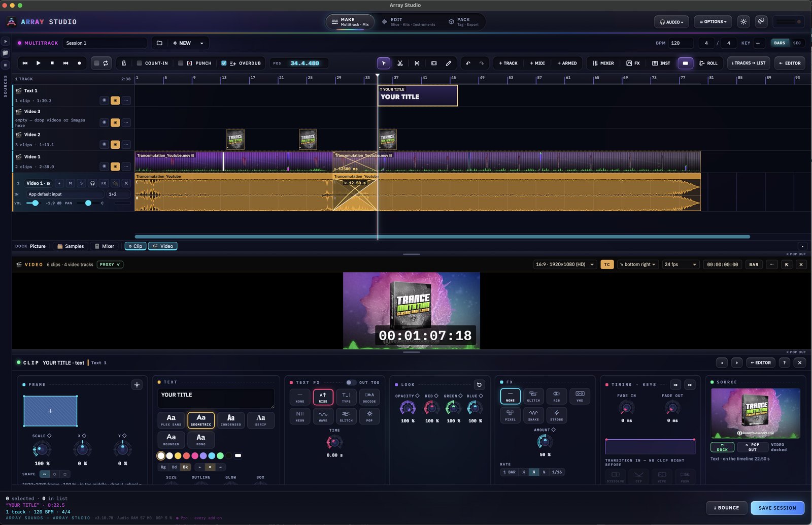Viewport: 812px width, 525px height.
Task: Open the 24 fps frame rate dropdown
Action: click(681, 265)
